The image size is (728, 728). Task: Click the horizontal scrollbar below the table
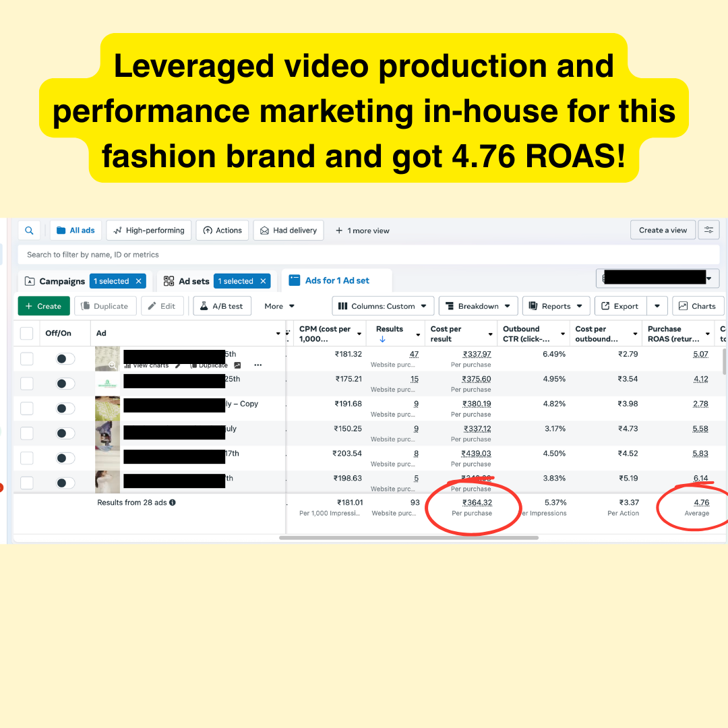point(408,538)
